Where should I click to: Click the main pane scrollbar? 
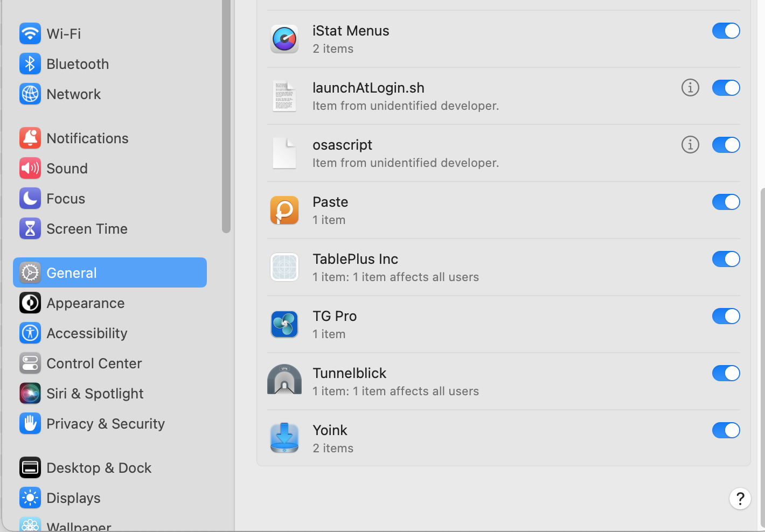coord(762,358)
